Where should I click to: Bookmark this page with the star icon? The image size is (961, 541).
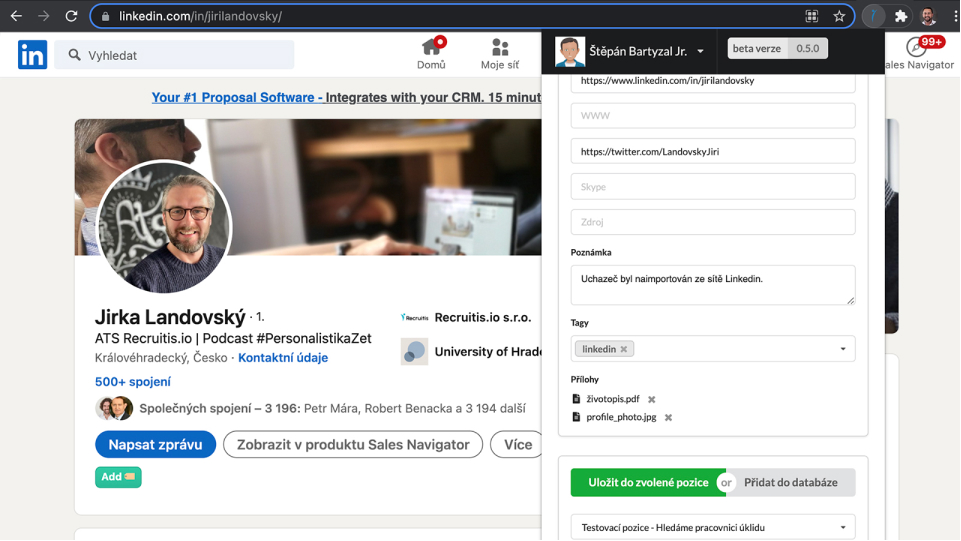pos(839,17)
